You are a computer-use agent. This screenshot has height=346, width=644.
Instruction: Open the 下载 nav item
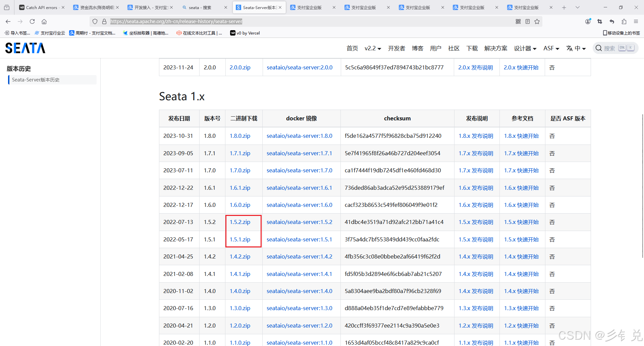click(472, 48)
